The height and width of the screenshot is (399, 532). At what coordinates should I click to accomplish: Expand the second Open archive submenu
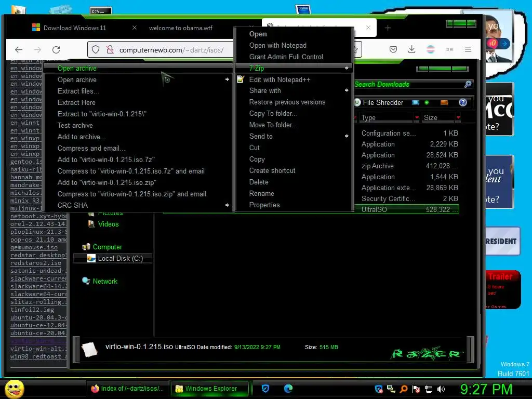coord(139,79)
